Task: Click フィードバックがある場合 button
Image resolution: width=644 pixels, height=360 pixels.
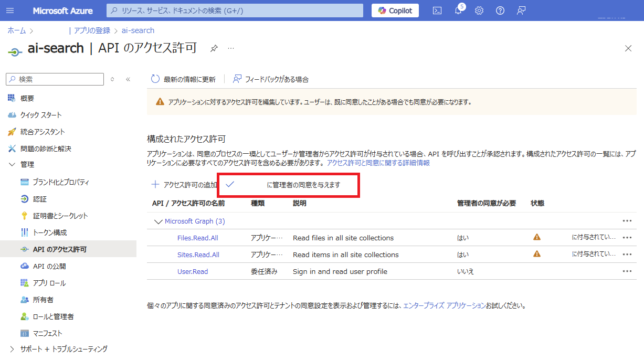Action: 271,79
